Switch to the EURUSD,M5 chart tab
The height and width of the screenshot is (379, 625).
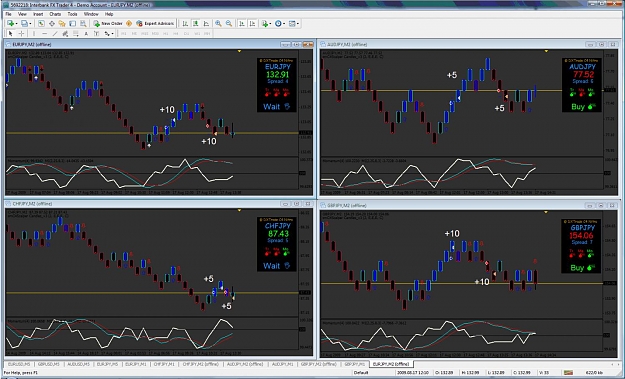[x=19, y=364]
